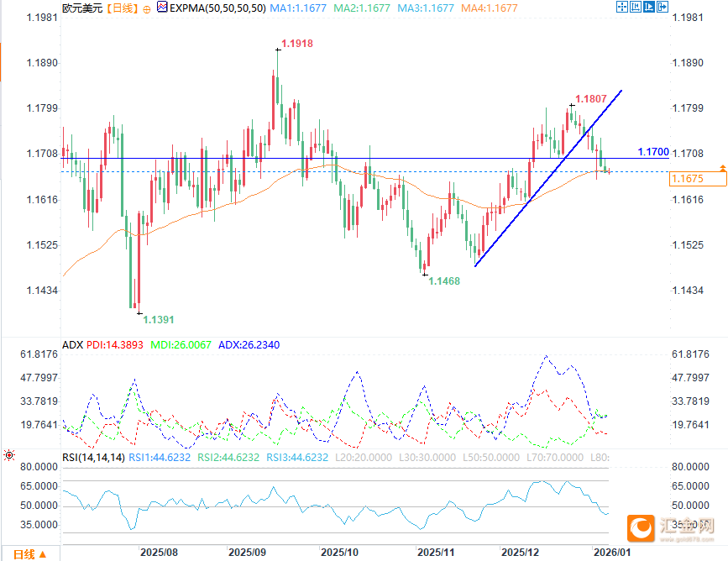728x561 pixels.
Task: Click the ADX:26.2340 value
Action: coord(249,345)
